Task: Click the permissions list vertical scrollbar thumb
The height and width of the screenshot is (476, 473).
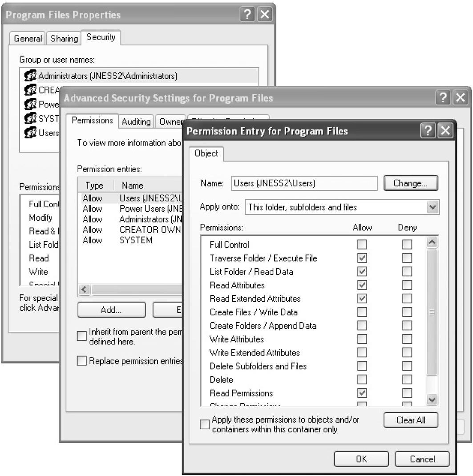Action: 432,312
